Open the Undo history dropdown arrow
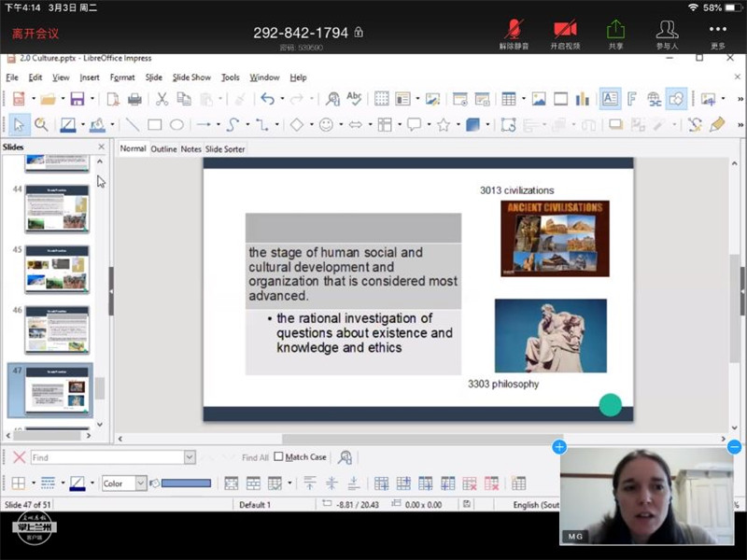Viewport: 747px width, 560px height. [281, 99]
